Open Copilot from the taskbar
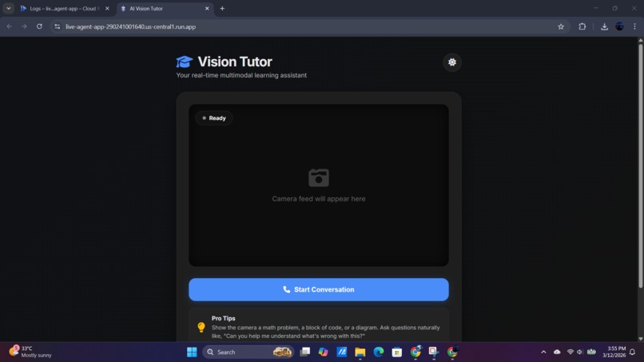Viewport: 644px width, 362px height. click(x=324, y=352)
